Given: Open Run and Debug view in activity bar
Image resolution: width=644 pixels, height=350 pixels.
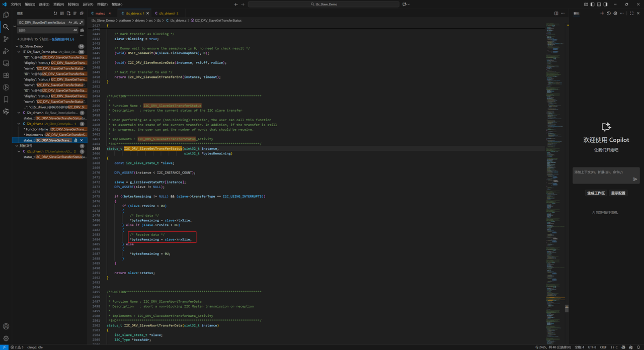Looking at the screenshot, I should click(x=6, y=52).
